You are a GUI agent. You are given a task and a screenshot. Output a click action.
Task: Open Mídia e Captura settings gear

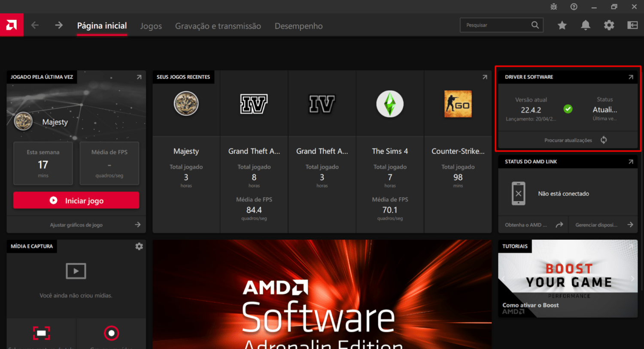[x=139, y=247]
